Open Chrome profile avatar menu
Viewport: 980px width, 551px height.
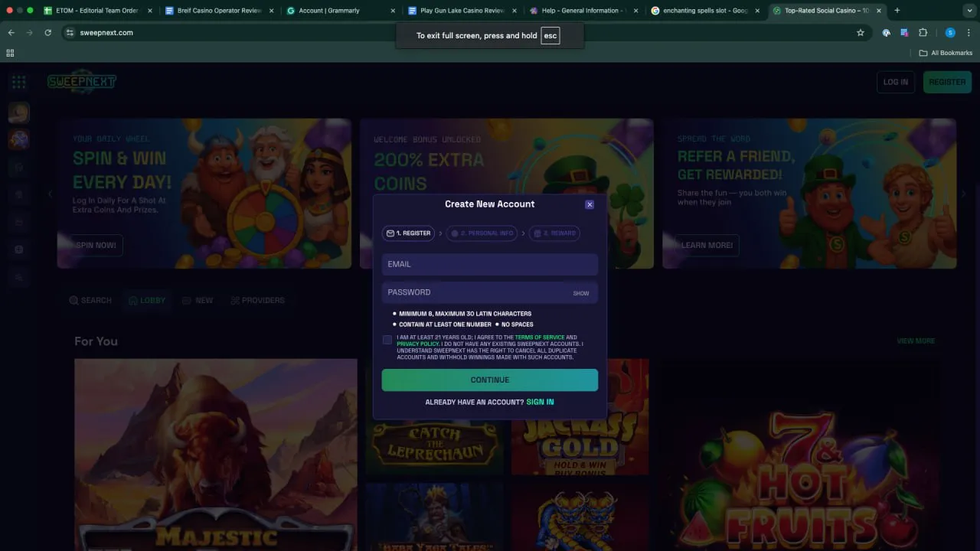(x=950, y=33)
